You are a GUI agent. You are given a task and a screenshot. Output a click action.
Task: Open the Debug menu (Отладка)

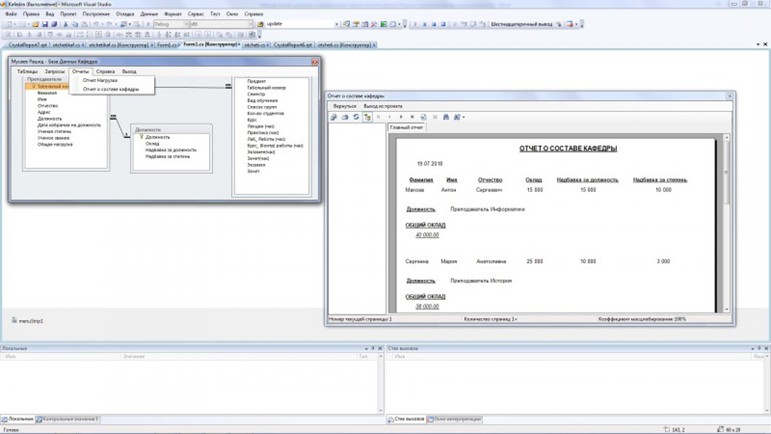(x=125, y=14)
